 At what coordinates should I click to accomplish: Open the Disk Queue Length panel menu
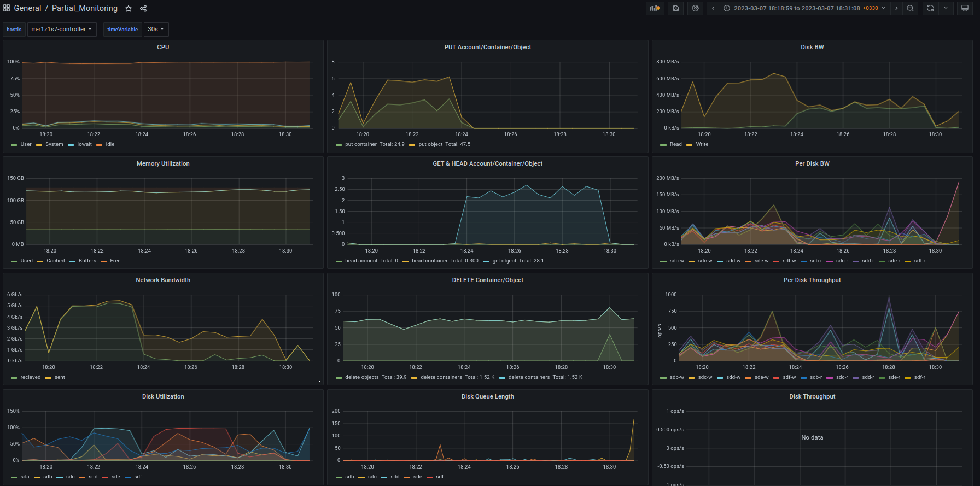click(487, 396)
